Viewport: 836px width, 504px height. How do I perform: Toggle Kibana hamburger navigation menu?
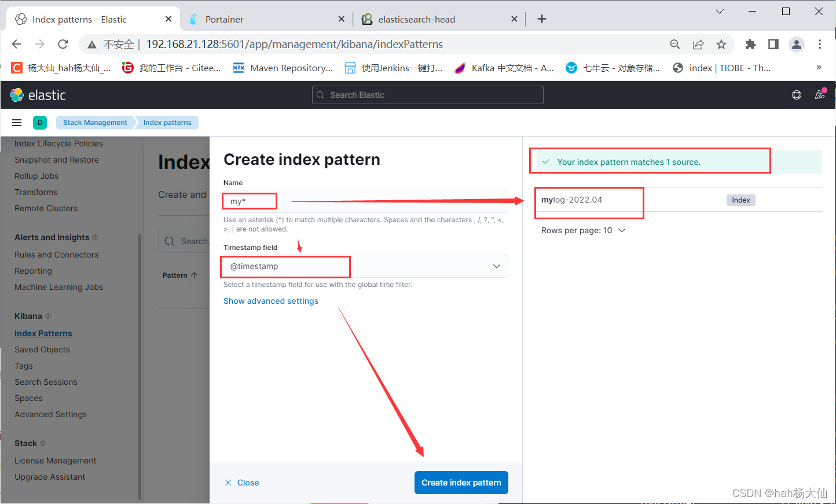(x=17, y=123)
